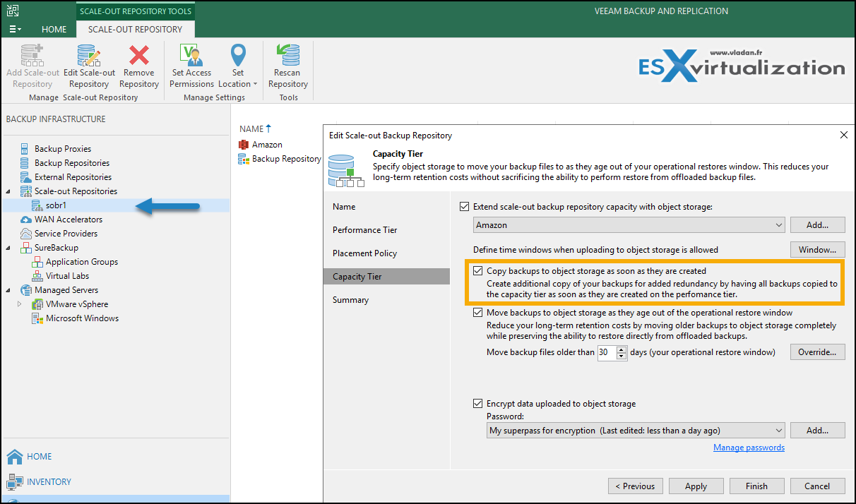Screen dimensions: 856x504
Task: Click the SureBackup tree icon
Action: [x=25, y=248]
